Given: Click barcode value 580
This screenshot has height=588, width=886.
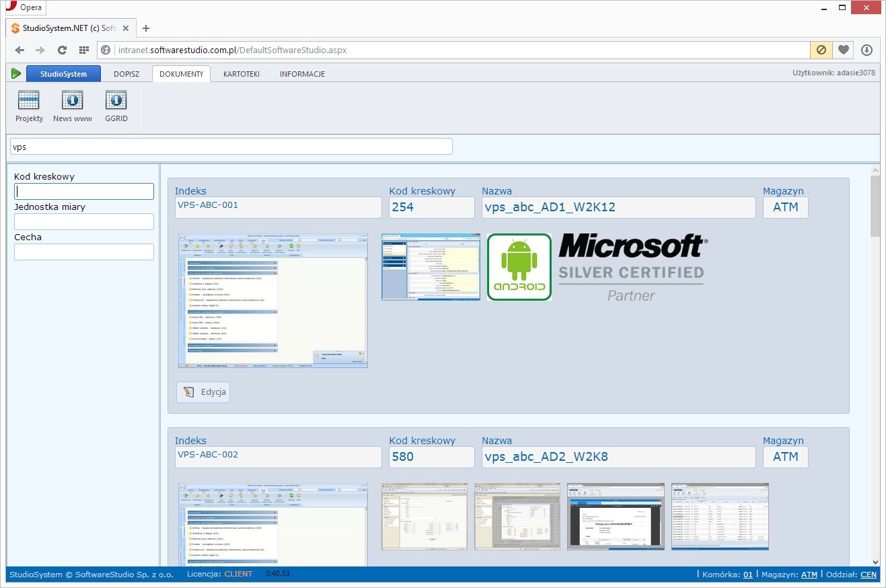Looking at the screenshot, I should [431, 457].
